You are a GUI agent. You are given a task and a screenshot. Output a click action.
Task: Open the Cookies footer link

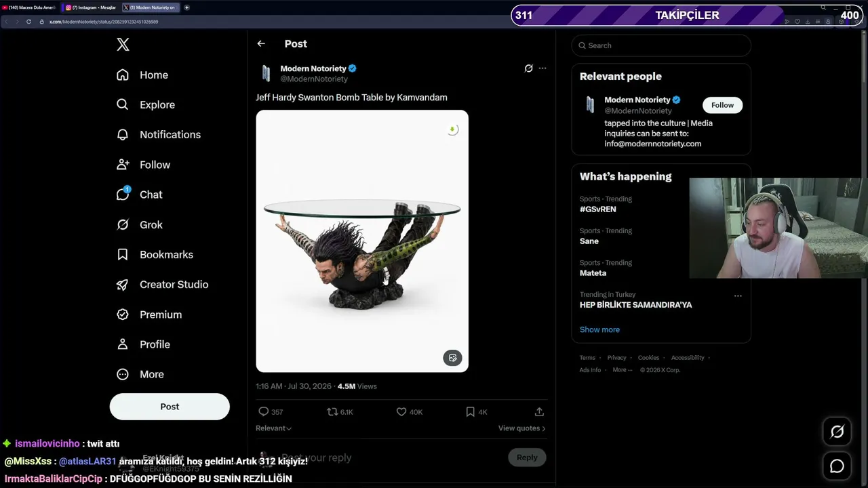click(x=648, y=358)
